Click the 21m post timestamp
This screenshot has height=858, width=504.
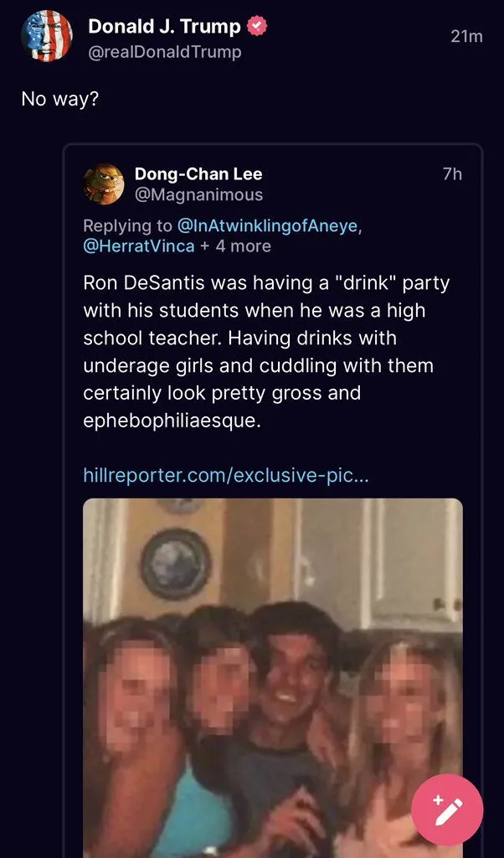(x=466, y=36)
